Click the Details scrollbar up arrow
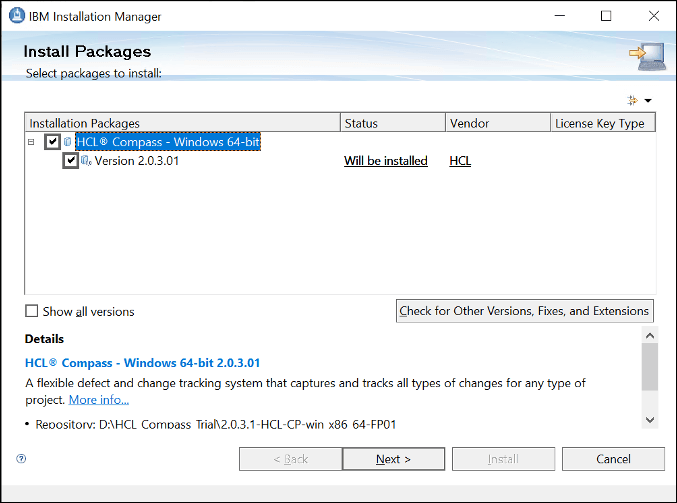Viewport: 677px width, 503px height. click(650, 335)
